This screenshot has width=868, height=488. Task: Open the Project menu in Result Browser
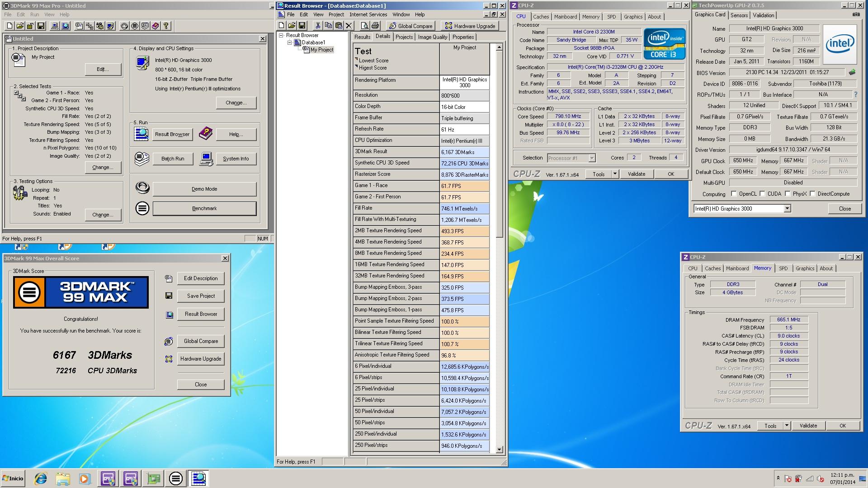[x=336, y=14]
